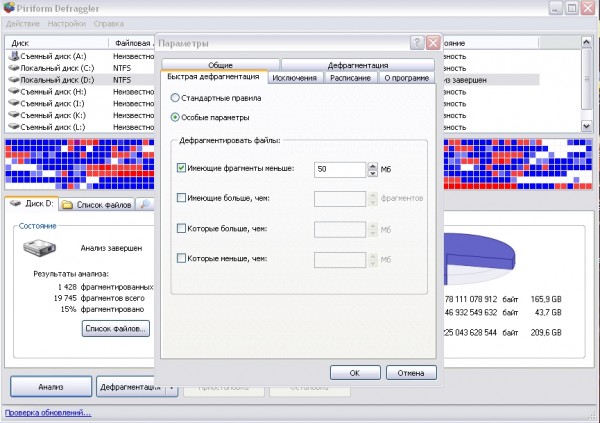Image resolution: width=600 pixels, height=423 pixels.
Task: Click the 165,9 GB value
Action: tap(546, 299)
